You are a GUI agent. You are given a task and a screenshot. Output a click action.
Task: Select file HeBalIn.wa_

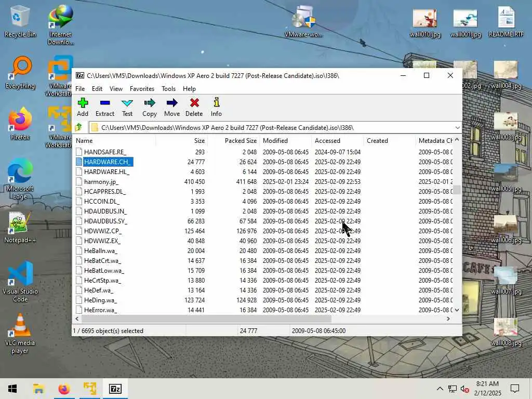click(100, 251)
